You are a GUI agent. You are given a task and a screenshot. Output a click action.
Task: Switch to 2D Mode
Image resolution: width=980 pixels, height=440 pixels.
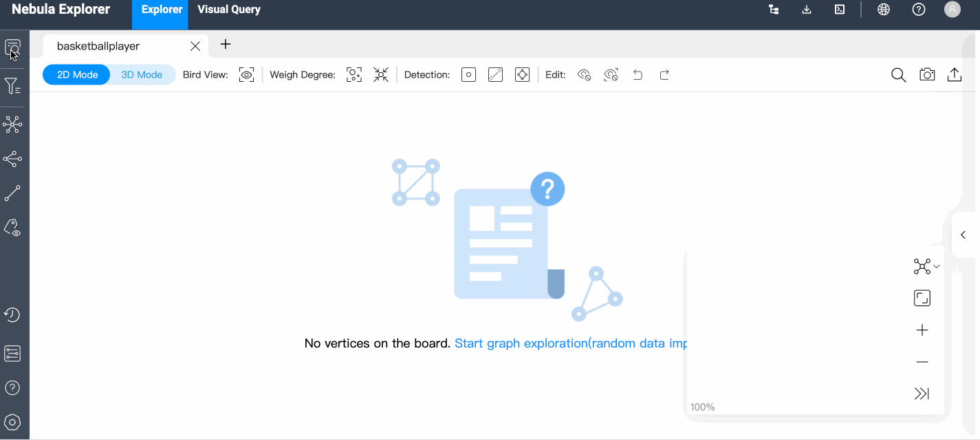pyautogui.click(x=77, y=75)
